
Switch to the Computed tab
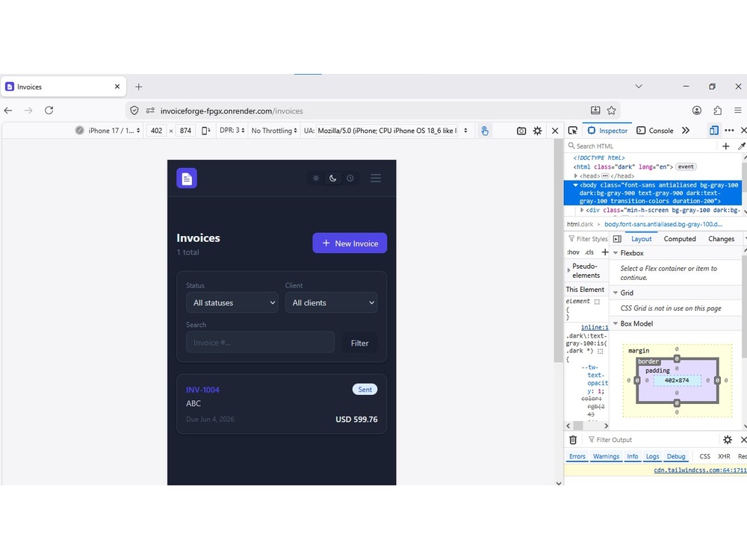680,239
